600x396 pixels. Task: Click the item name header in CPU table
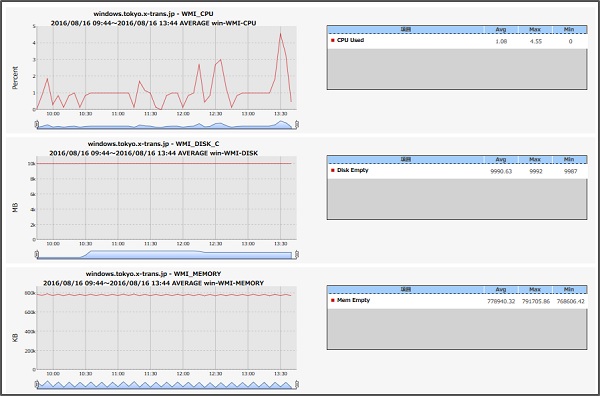coord(406,29)
